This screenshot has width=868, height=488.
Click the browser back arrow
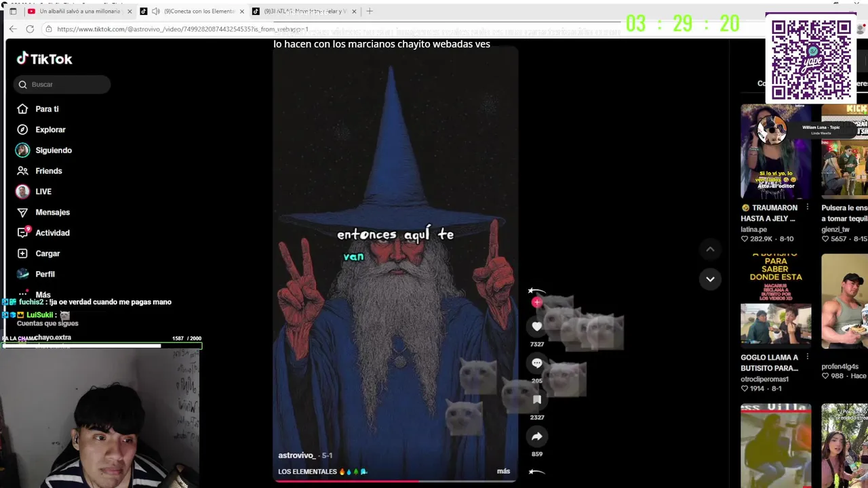13,28
